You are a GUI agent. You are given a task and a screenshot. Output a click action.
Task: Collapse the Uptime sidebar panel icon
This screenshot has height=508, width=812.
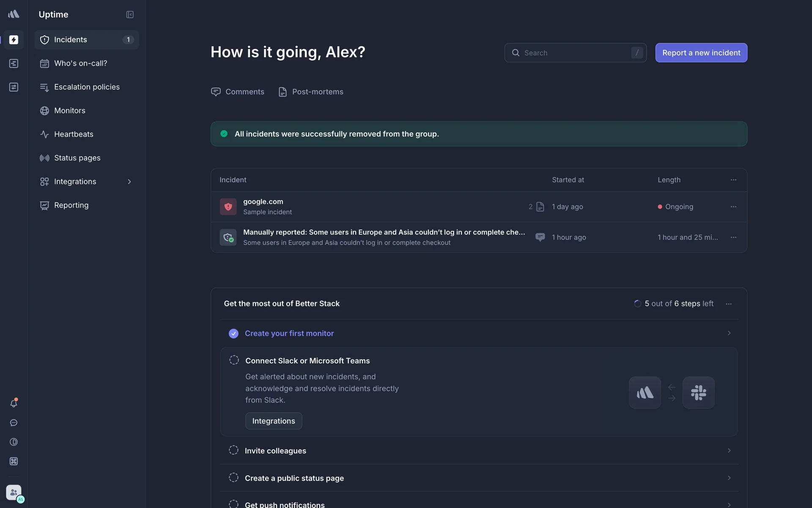point(130,14)
